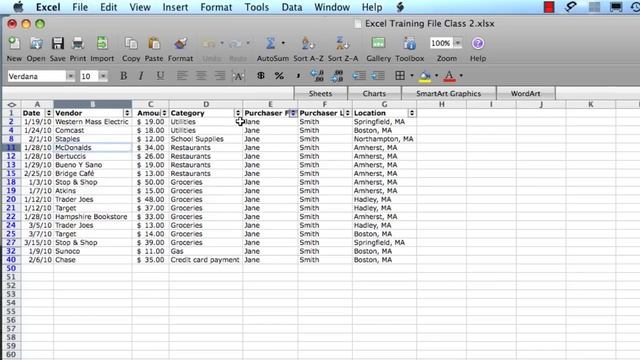Click the Merge and Center icon
The image size is (640, 360).
(x=238, y=76)
